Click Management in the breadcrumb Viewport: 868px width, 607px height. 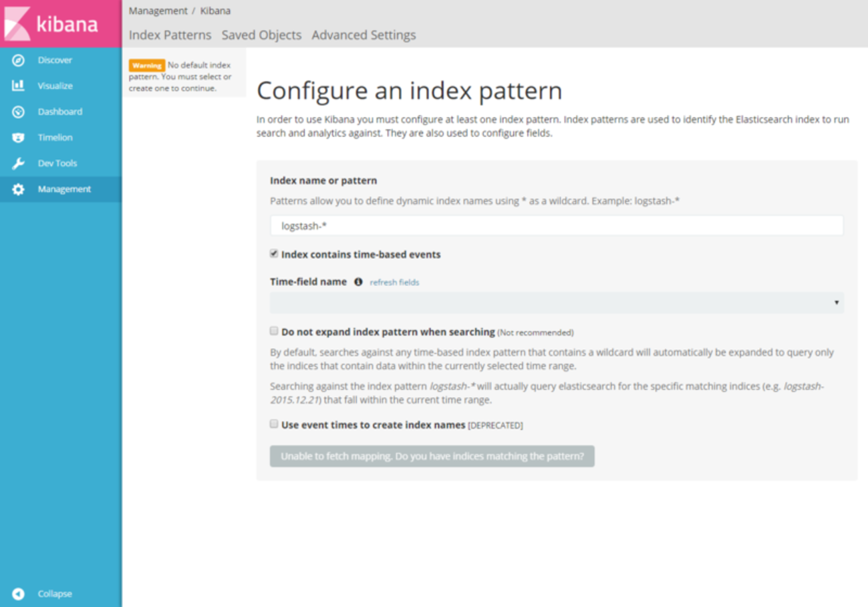click(158, 11)
